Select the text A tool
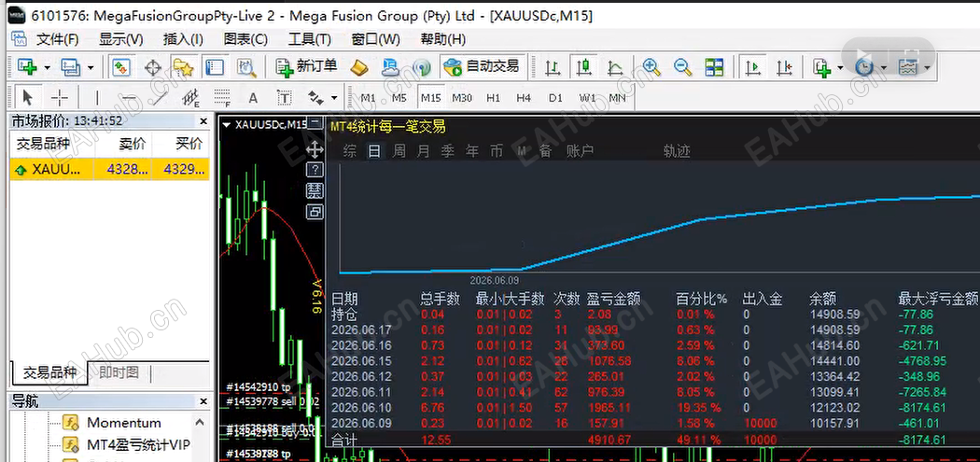Image resolution: width=980 pixels, height=462 pixels. click(x=253, y=97)
